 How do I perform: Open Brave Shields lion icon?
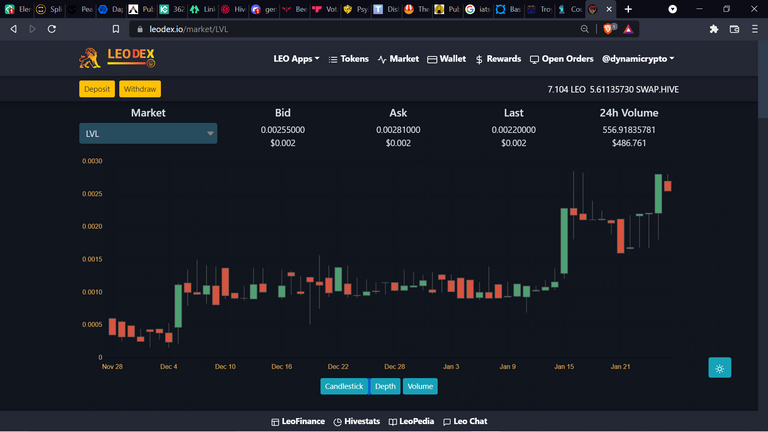pos(609,29)
